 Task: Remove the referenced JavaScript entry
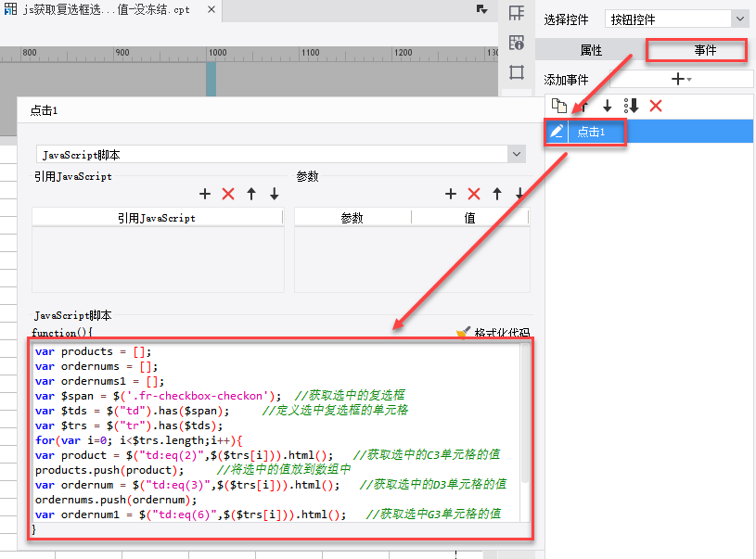point(228,194)
